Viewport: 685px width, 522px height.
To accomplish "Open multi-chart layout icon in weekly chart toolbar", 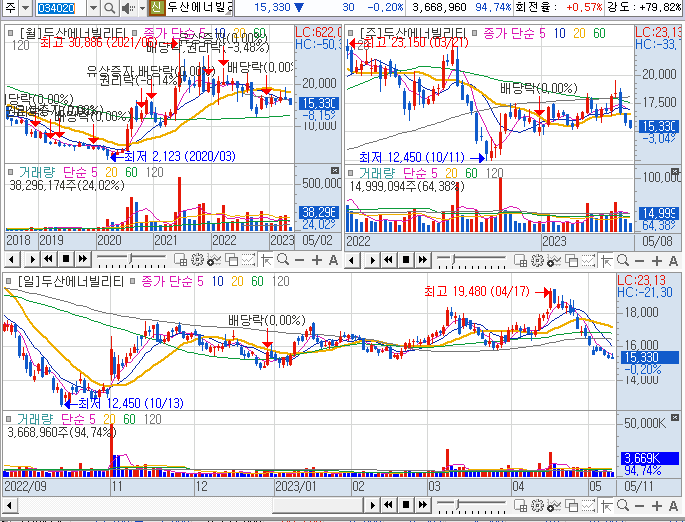I will pyautogui.click(x=520, y=261).
